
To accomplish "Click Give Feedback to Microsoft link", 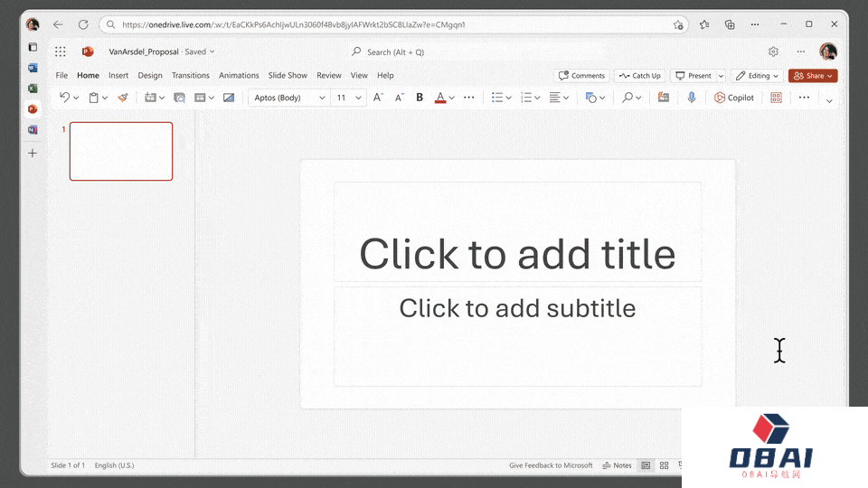I will point(551,465).
